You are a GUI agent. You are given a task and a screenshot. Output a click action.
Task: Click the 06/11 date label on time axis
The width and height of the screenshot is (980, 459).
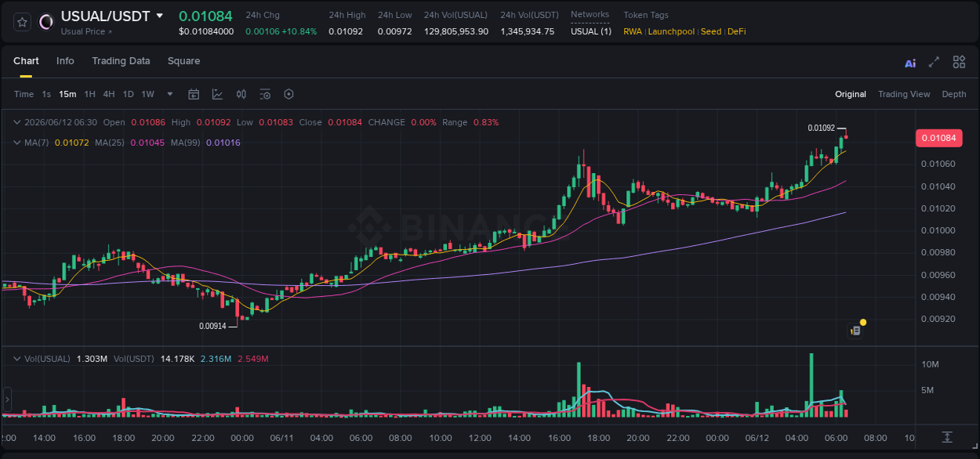(x=282, y=437)
